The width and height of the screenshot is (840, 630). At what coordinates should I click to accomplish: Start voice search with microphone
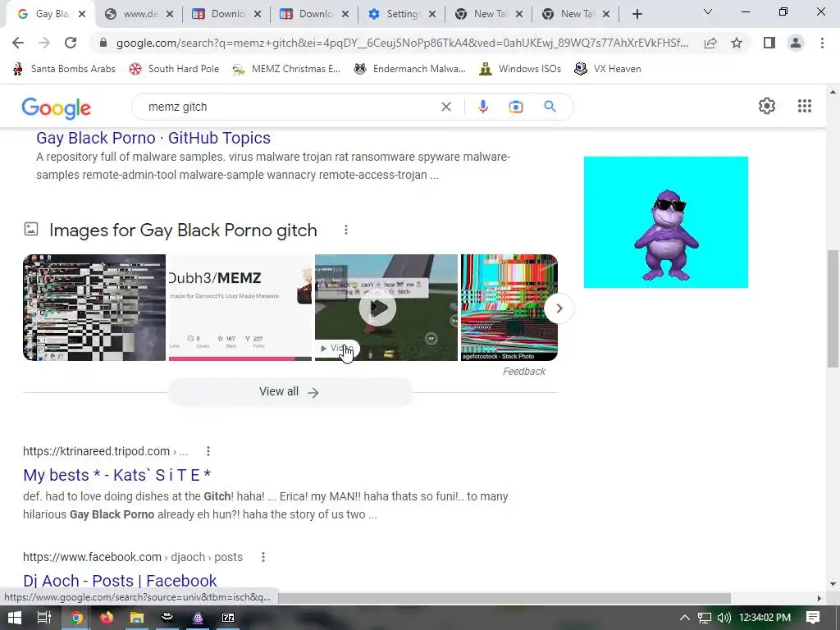point(482,107)
